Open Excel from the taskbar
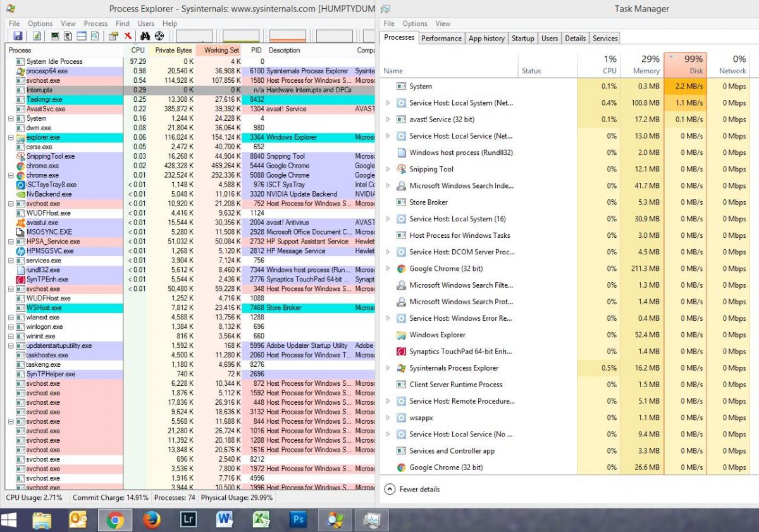The image size is (759, 532). 261,520
